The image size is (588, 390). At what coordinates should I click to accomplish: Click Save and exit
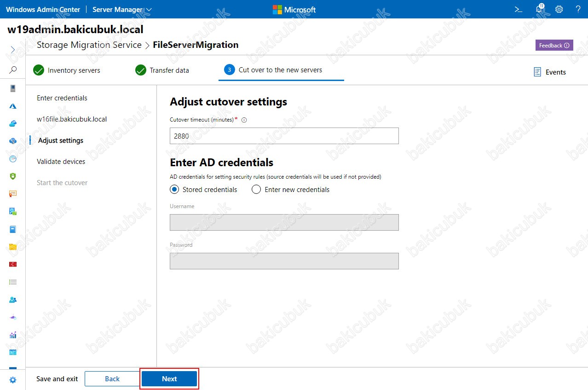[57, 378]
